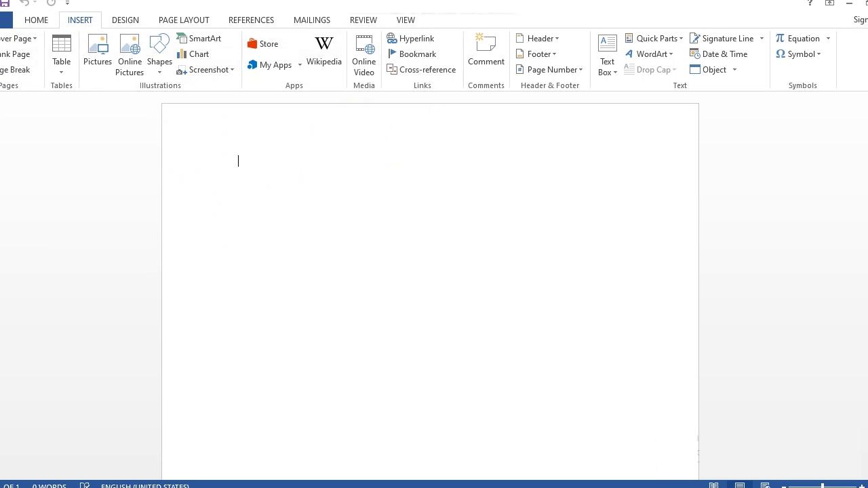This screenshot has width=868, height=488.
Task: Insert an Online Video
Action: 363,54
